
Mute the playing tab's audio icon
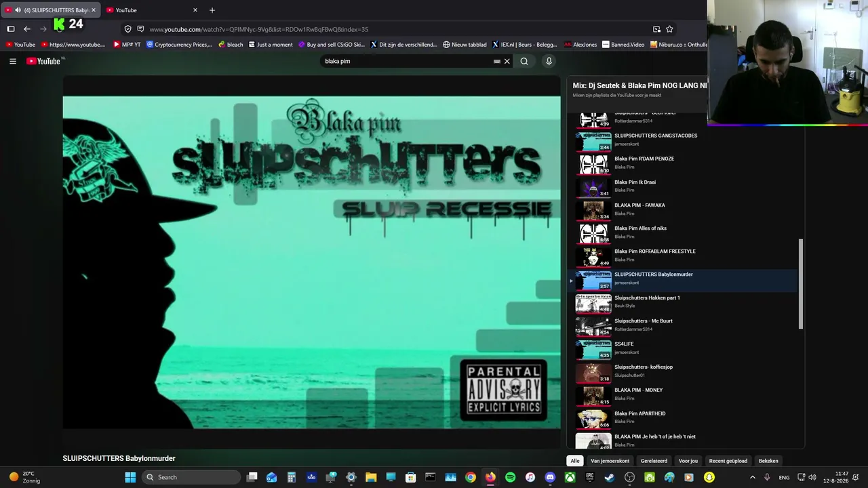pos(17,10)
